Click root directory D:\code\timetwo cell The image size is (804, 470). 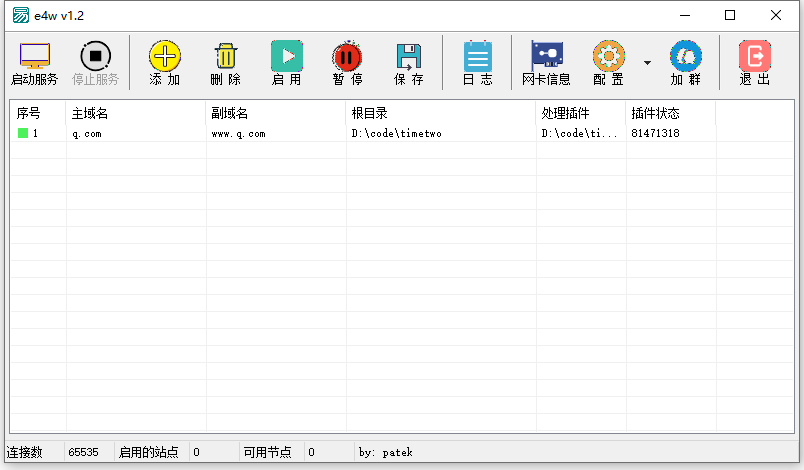pos(396,134)
